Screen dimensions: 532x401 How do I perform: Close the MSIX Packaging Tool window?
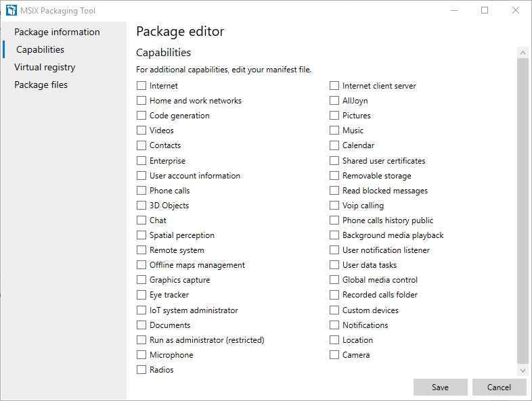pyautogui.click(x=515, y=11)
